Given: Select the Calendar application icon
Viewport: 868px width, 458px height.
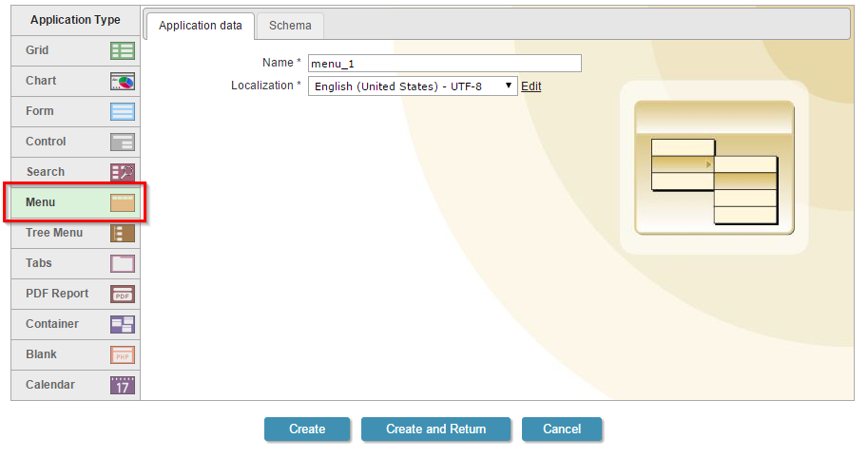Looking at the screenshot, I should [122, 385].
